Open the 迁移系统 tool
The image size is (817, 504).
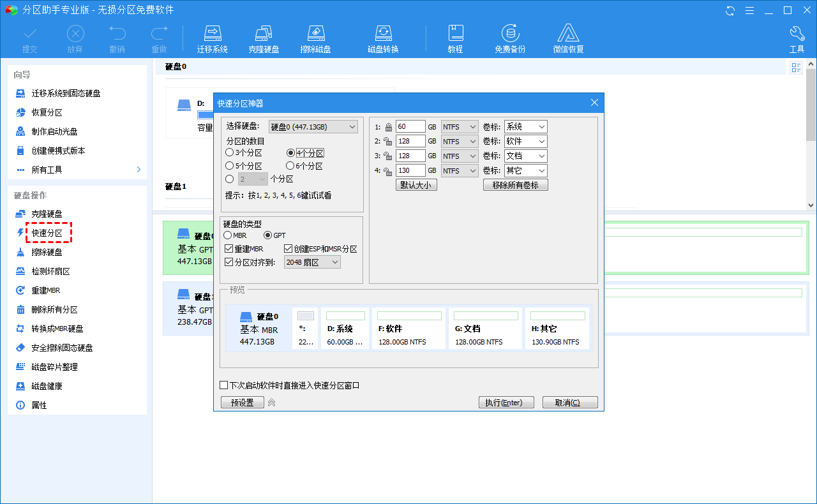click(x=213, y=40)
